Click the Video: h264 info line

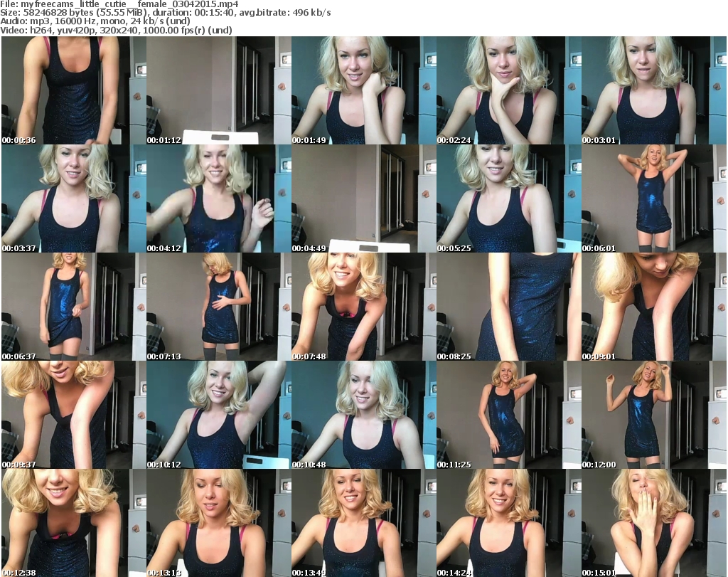coord(116,30)
